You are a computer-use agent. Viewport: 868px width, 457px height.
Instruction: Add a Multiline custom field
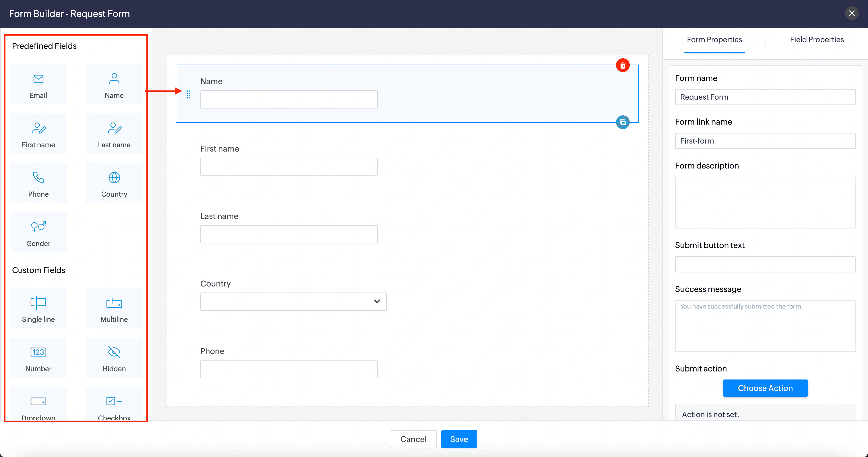(114, 308)
